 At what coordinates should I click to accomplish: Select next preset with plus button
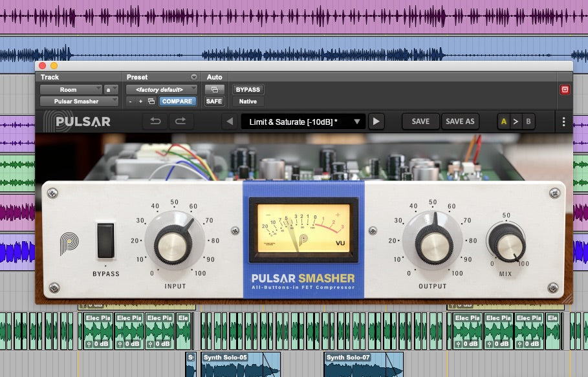point(140,101)
